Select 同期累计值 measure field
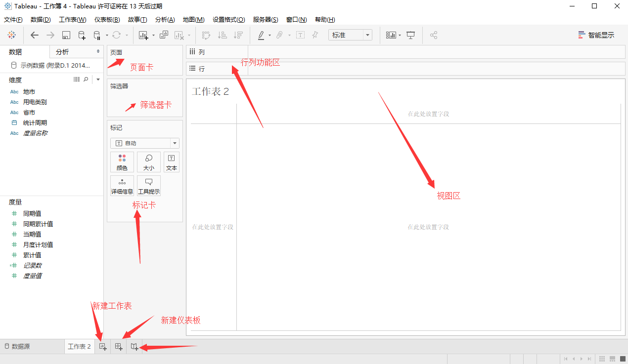This screenshot has height=364, width=628. (x=38, y=224)
